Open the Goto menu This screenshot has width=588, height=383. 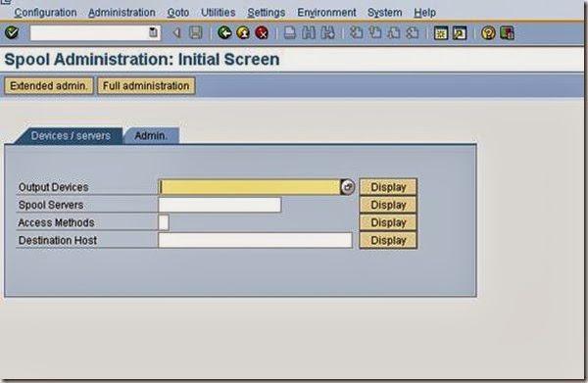(x=178, y=13)
